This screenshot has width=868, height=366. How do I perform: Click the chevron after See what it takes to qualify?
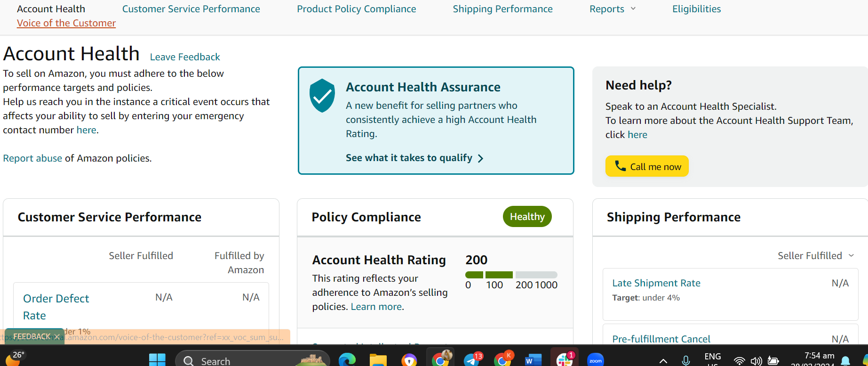(x=480, y=158)
